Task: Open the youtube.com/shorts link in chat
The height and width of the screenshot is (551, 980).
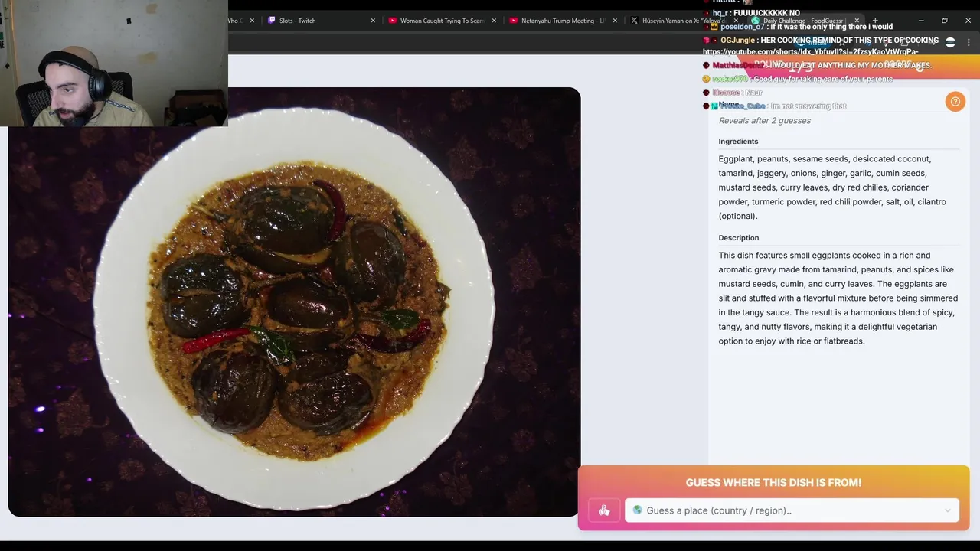Action: [x=811, y=52]
